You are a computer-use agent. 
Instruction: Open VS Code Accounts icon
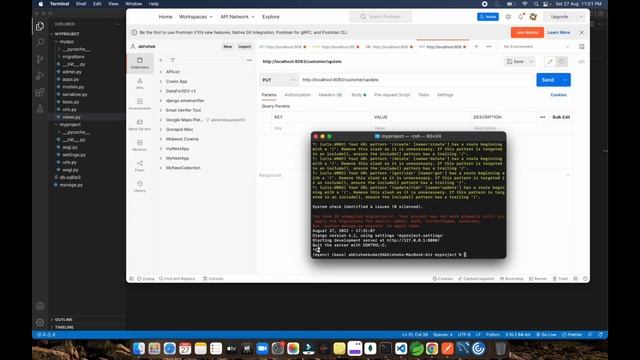40,306
